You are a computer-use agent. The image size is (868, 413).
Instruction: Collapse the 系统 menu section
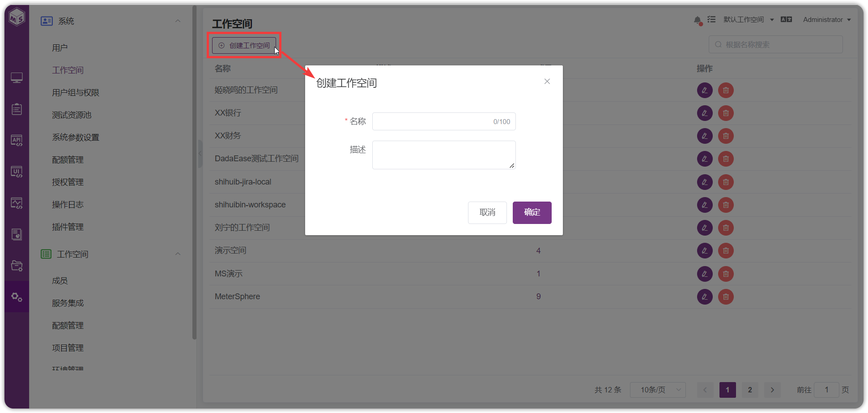[x=178, y=21]
